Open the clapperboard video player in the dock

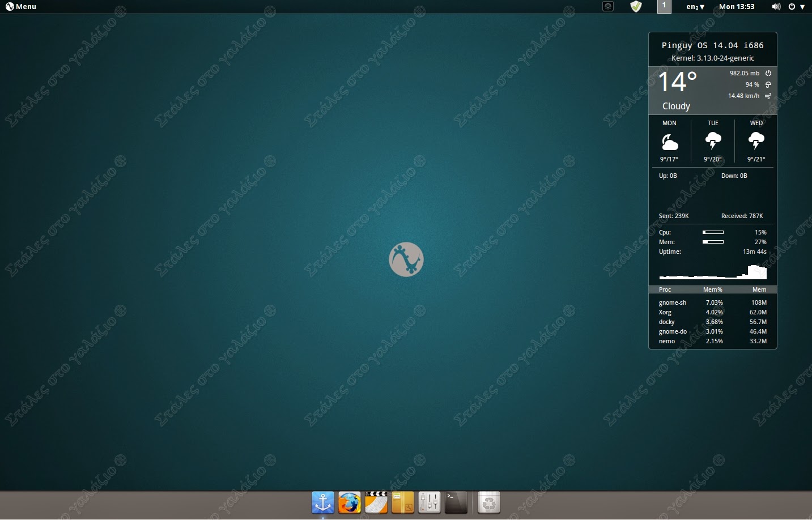pyautogui.click(x=376, y=502)
